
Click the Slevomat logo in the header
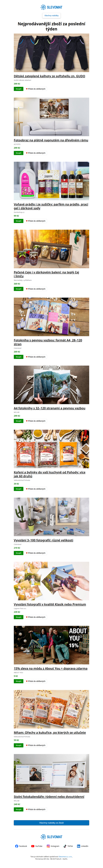[x=51, y=7]
